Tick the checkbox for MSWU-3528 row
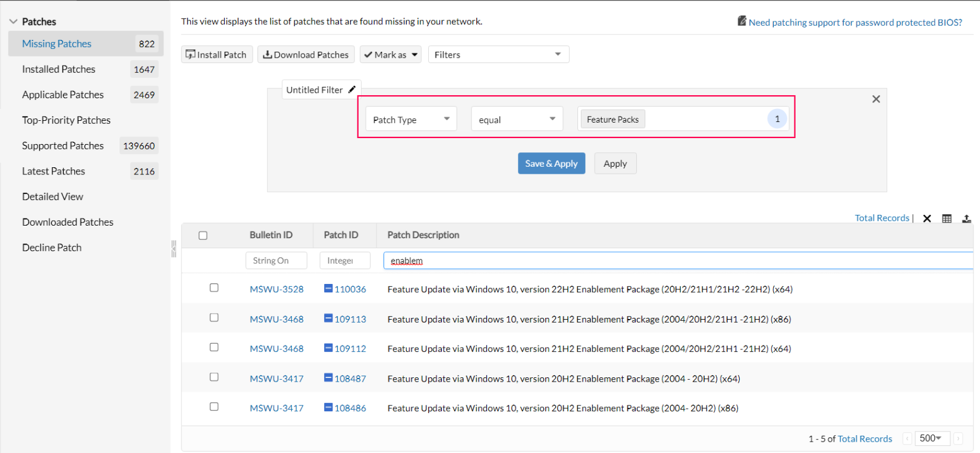 pos(214,288)
